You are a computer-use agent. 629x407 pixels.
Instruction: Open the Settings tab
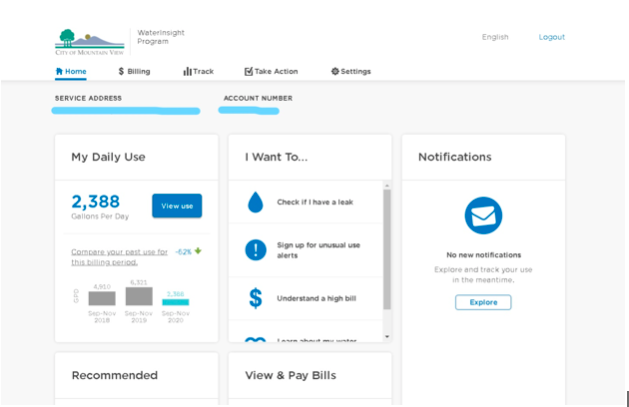pyautogui.click(x=351, y=72)
